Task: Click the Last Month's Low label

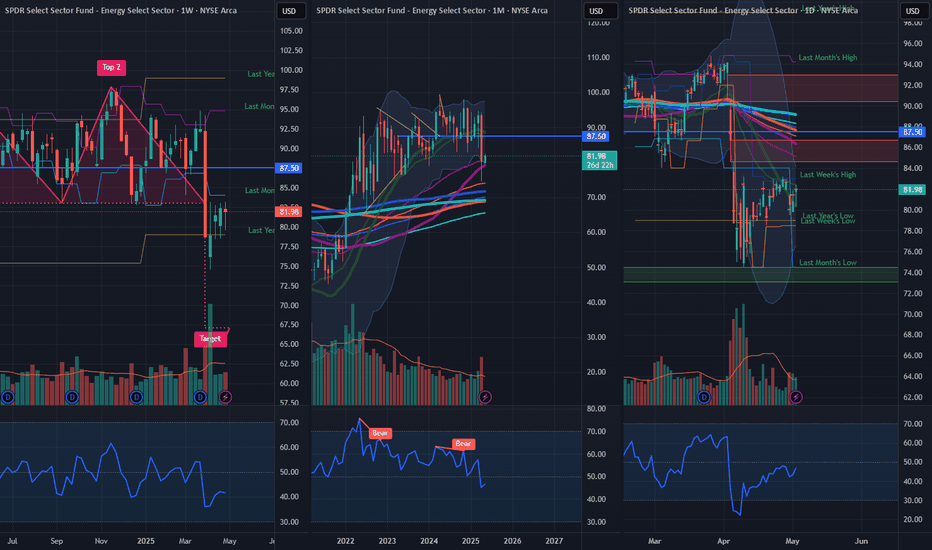Action: click(x=827, y=262)
